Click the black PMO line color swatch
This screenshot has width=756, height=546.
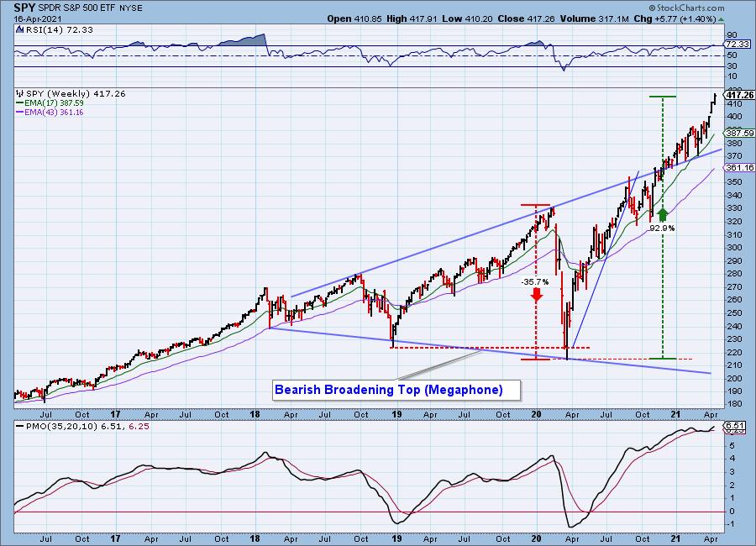20,427
